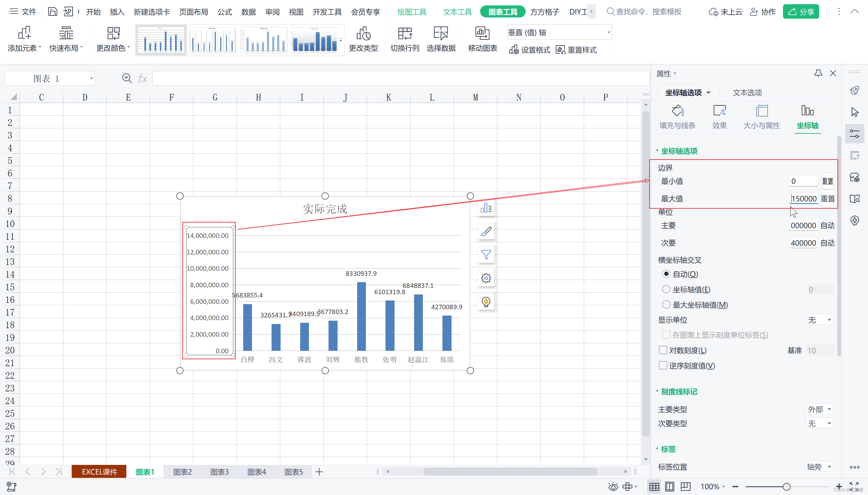
Task: Switch to the 插入 ribbon tab
Action: [x=117, y=12]
